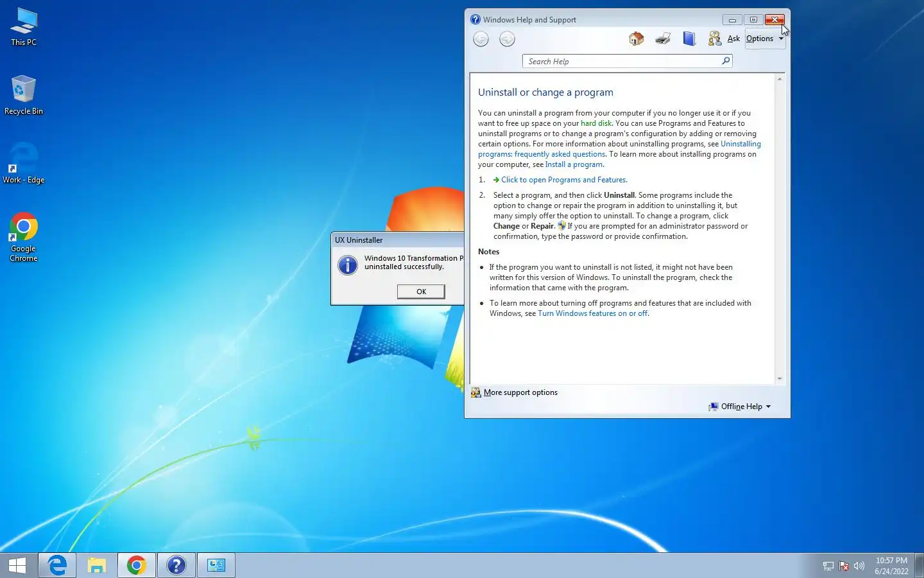924x578 pixels.
Task: Maximize the Windows Help and Support window
Action: (x=753, y=20)
